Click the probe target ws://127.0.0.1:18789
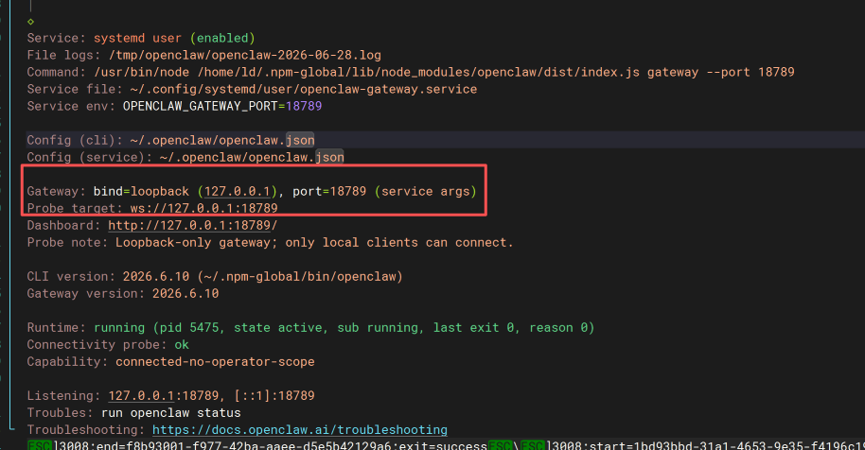Viewport: 865px width, 450px height. coord(204,208)
